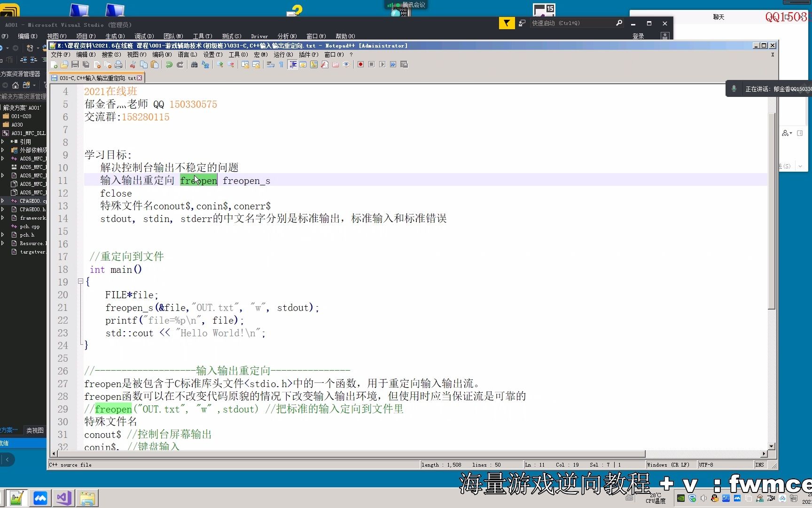Click the Copy icon in Notepad++ toolbar
This screenshot has height=508, width=812.
click(x=144, y=64)
